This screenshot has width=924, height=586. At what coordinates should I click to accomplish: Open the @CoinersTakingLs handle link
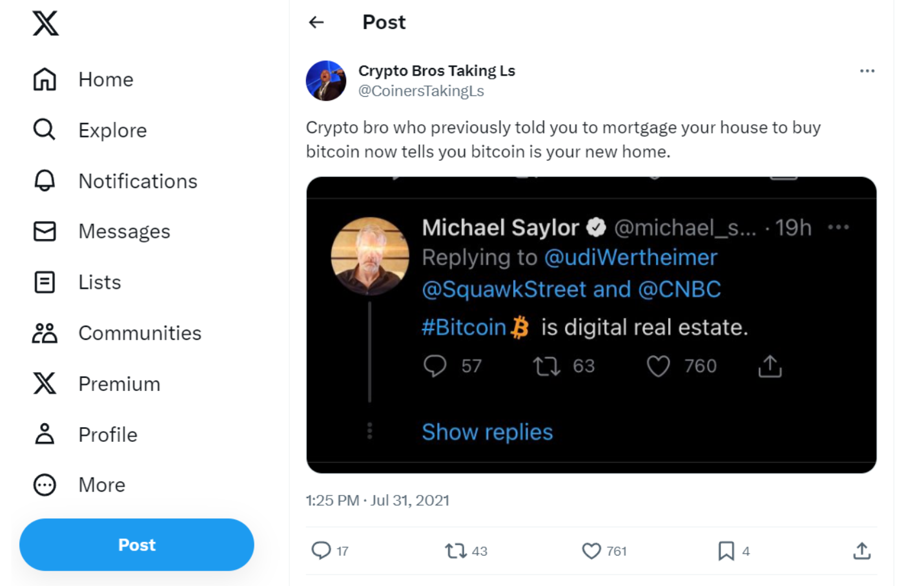[x=421, y=91]
